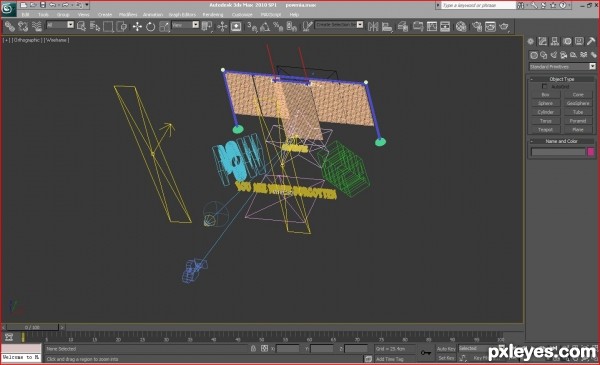
Task: Open the Group menu
Action: tap(63, 15)
